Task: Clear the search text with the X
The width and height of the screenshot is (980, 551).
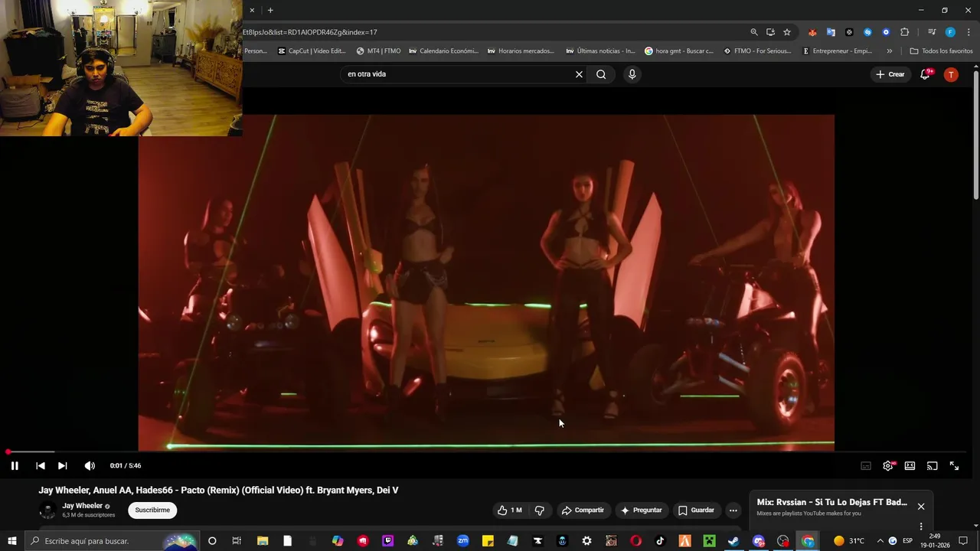Action: tap(579, 74)
